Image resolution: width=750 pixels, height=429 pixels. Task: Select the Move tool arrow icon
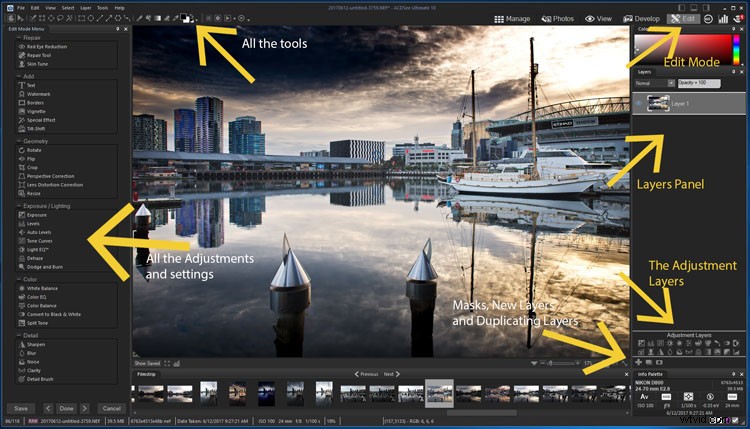click(x=20, y=18)
